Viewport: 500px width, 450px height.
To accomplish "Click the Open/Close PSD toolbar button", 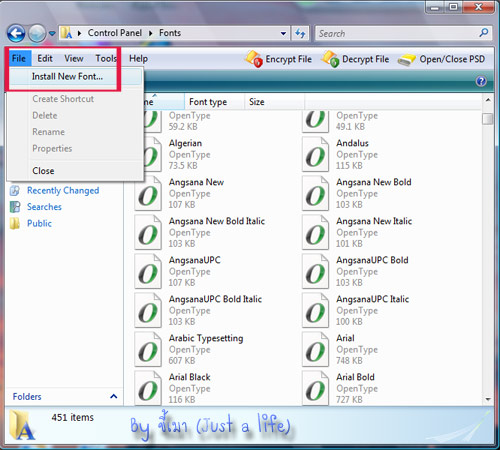I will 441,59.
